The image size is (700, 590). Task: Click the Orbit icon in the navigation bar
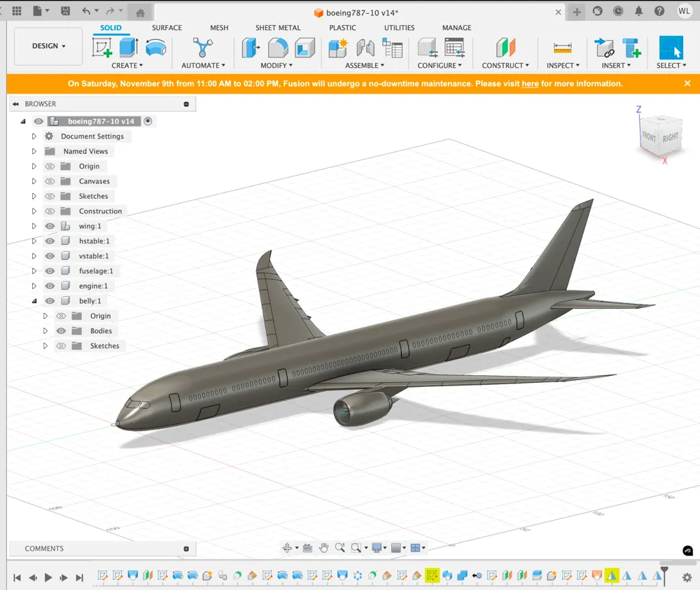point(287,547)
